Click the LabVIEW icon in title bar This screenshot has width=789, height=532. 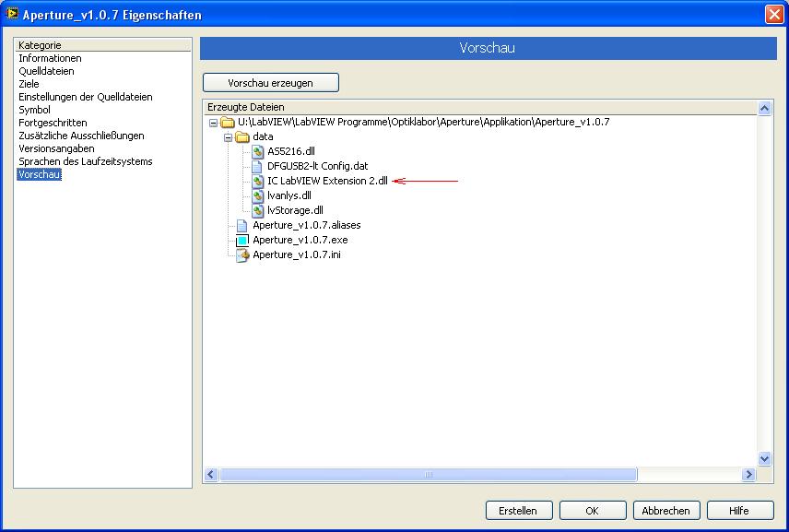pos(12,14)
